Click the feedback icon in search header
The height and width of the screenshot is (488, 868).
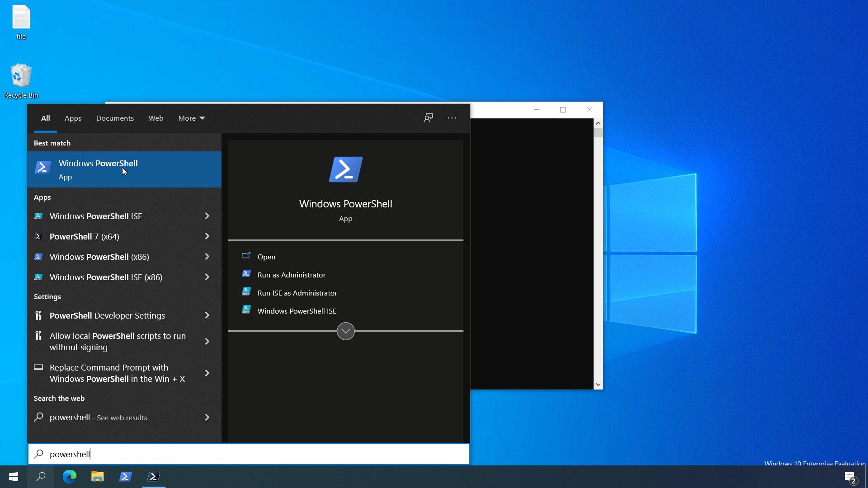coord(428,118)
